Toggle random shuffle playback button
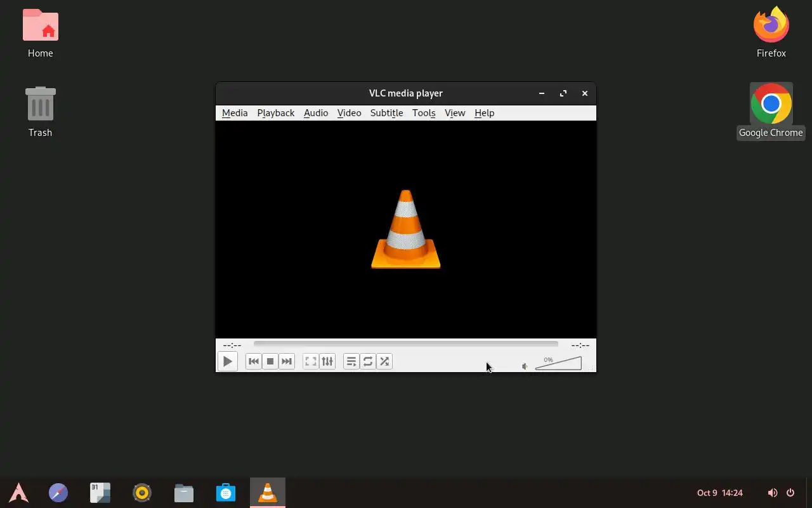 coord(384,361)
